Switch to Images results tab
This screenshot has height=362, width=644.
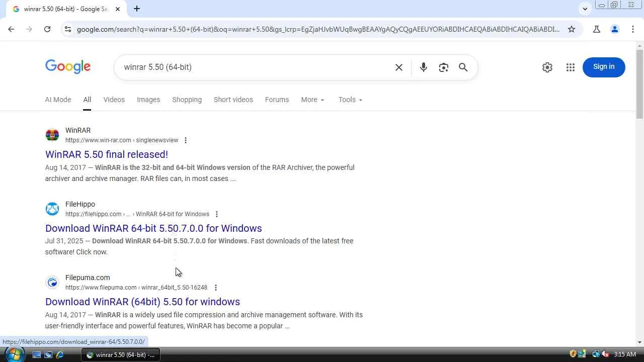(x=148, y=100)
